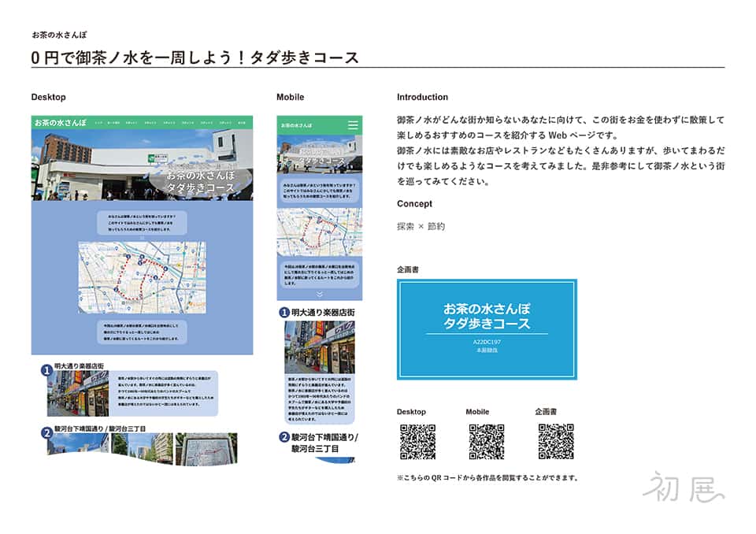Select the 探索 × 節約 concept text
Screen dimensions: 756x534
[421, 226]
